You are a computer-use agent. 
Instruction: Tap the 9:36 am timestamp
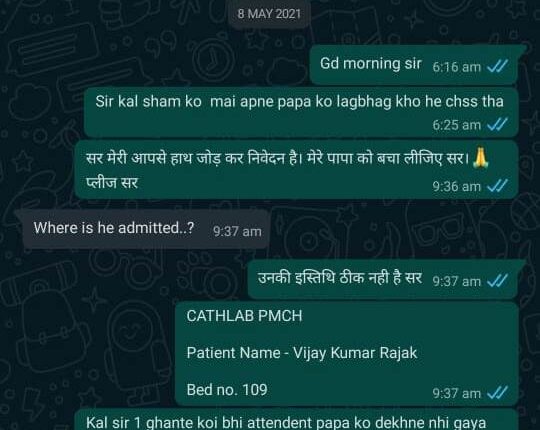(457, 187)
